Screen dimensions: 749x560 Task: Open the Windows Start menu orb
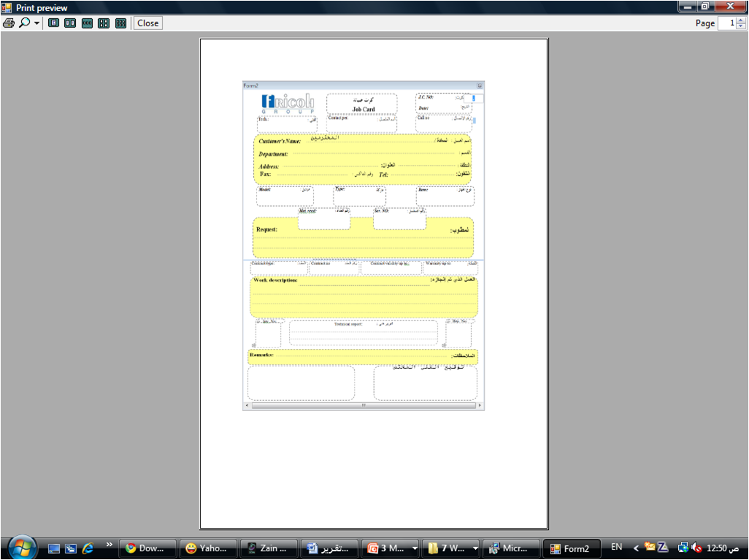[22, 548]
